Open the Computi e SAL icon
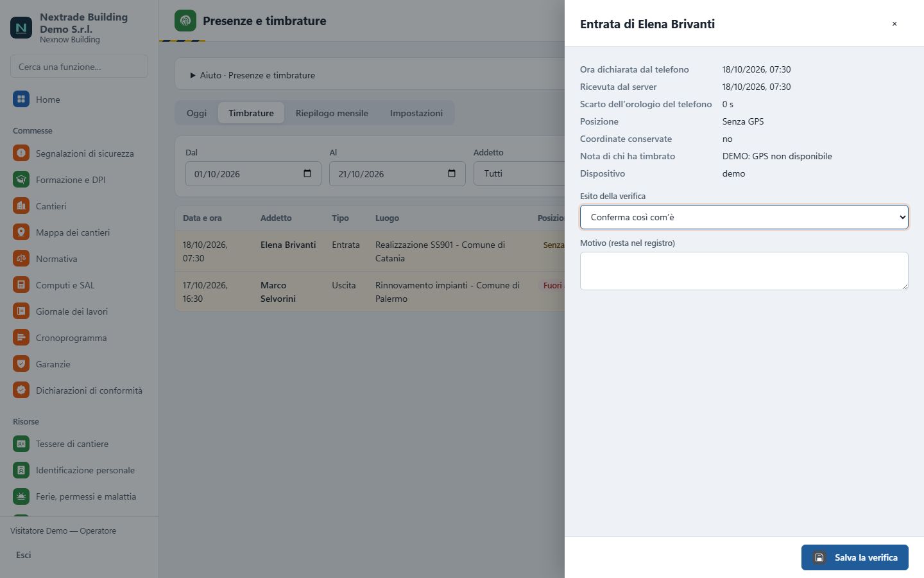924x578 pixels. (21, 285)
